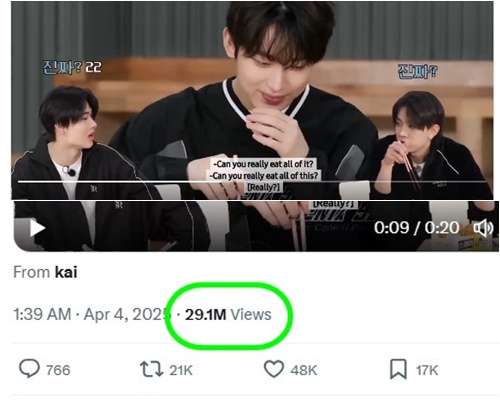Click the white video progress bar
500x400 pixels.
tap(252, 182)
